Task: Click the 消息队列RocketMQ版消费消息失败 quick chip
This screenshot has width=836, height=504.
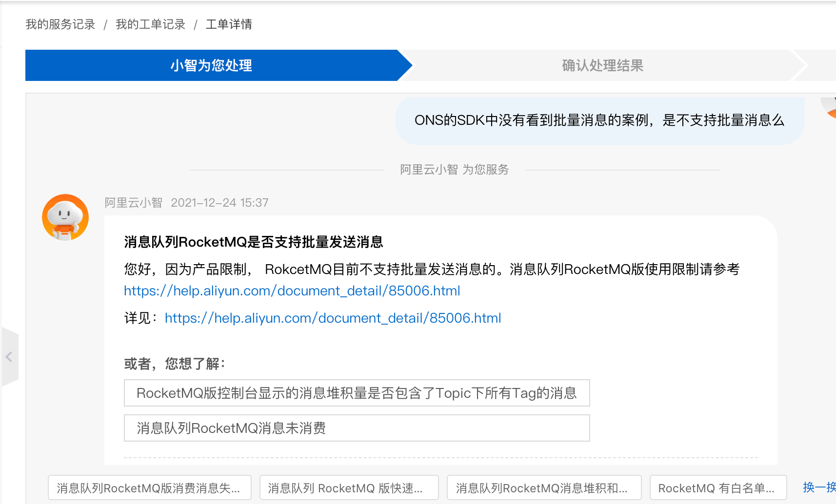Action: (x=149, y=487)
